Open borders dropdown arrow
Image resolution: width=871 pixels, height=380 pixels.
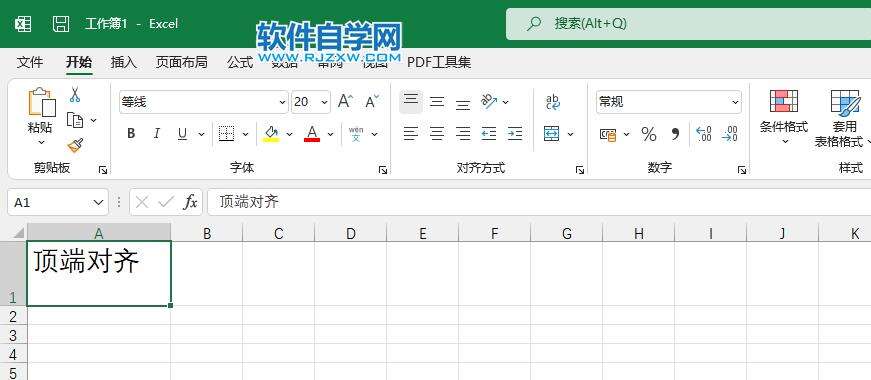(245, 134)
